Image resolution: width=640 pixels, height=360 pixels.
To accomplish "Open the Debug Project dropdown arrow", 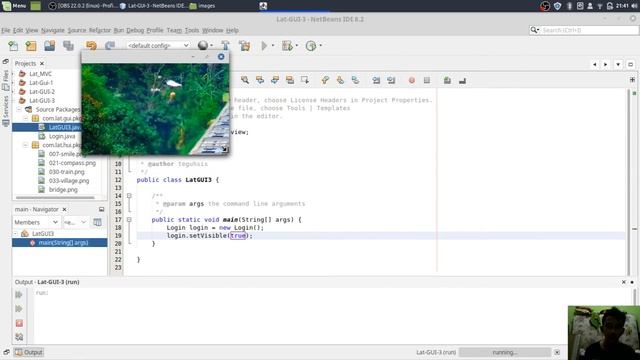I will coord(297,45).
